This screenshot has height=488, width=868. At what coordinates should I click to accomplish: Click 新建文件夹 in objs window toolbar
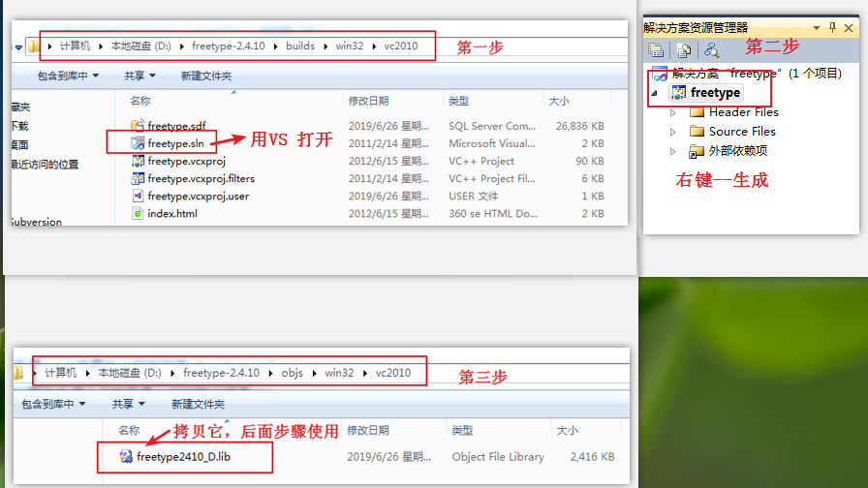198,404
